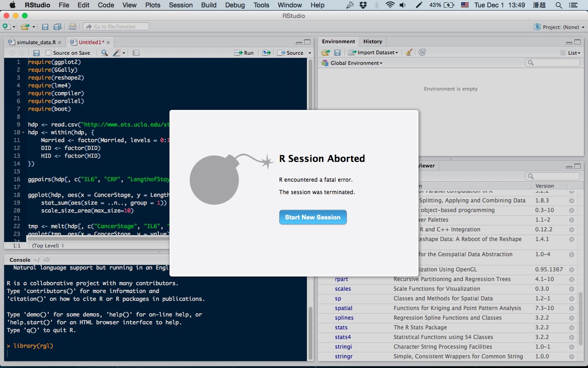Image resolution: width=588 pixels, height=368 pixels.
Task: Click the console working directory arrow icon
Action: [46, 260]
